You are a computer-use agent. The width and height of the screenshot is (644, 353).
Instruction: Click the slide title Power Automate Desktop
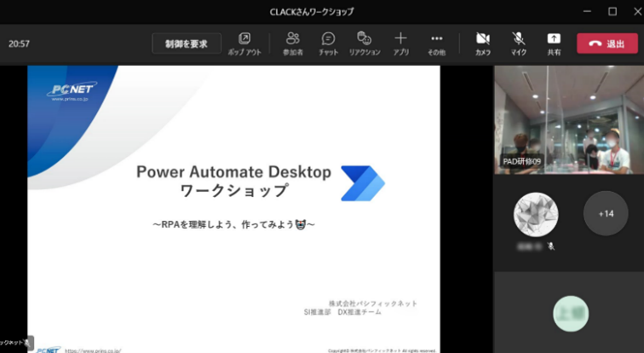pos(233,171)
